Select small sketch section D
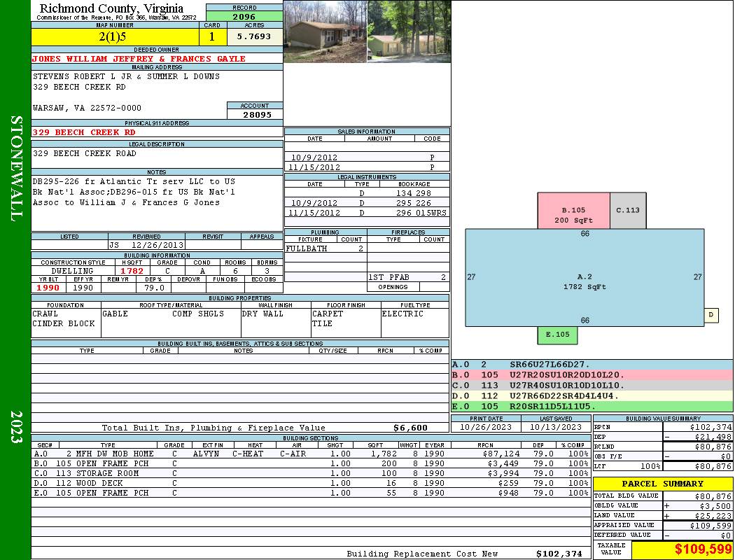The width and height of the screenshot is (735, 560). [x=711, y=314]
